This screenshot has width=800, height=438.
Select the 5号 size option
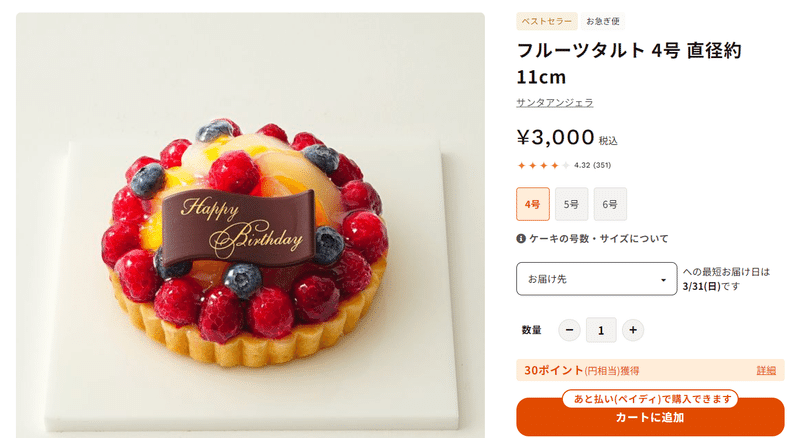571,204
